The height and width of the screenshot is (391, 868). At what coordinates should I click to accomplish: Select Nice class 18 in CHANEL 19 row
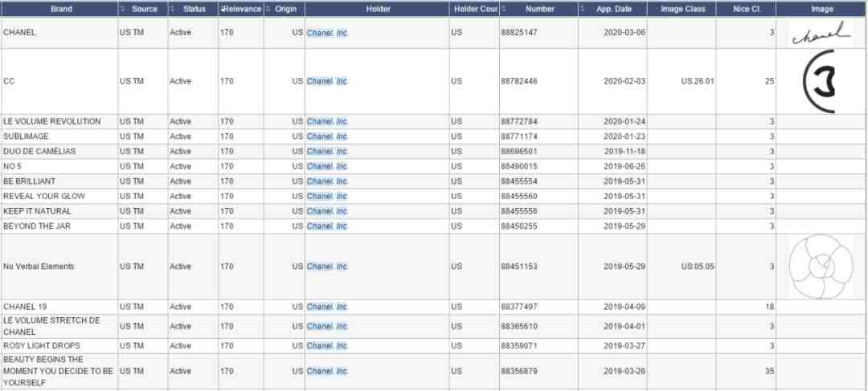(x=769, y=307)
